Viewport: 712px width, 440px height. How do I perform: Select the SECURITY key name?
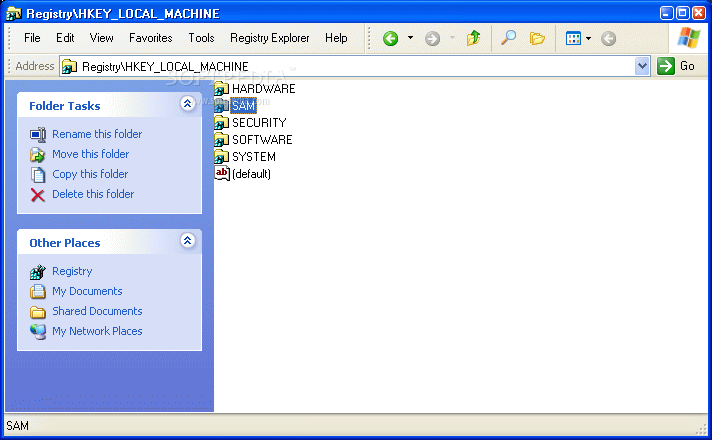point(259,123)
